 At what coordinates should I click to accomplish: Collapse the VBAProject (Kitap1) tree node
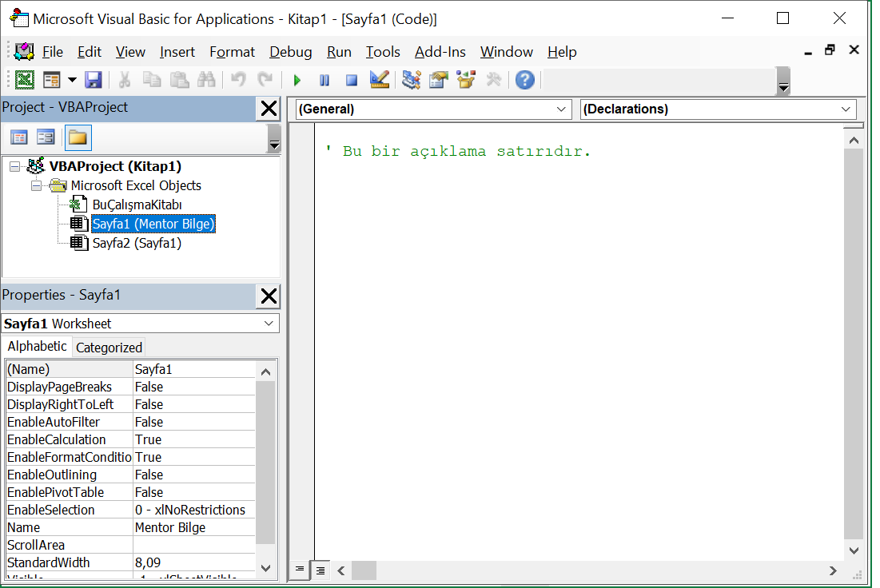click(15, 167)
